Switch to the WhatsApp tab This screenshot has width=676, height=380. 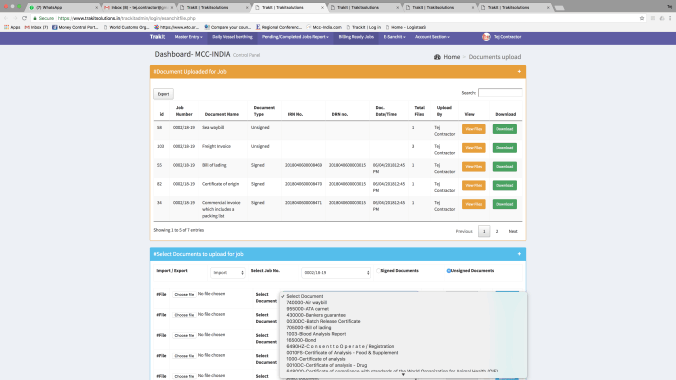[x=63, y=8]
